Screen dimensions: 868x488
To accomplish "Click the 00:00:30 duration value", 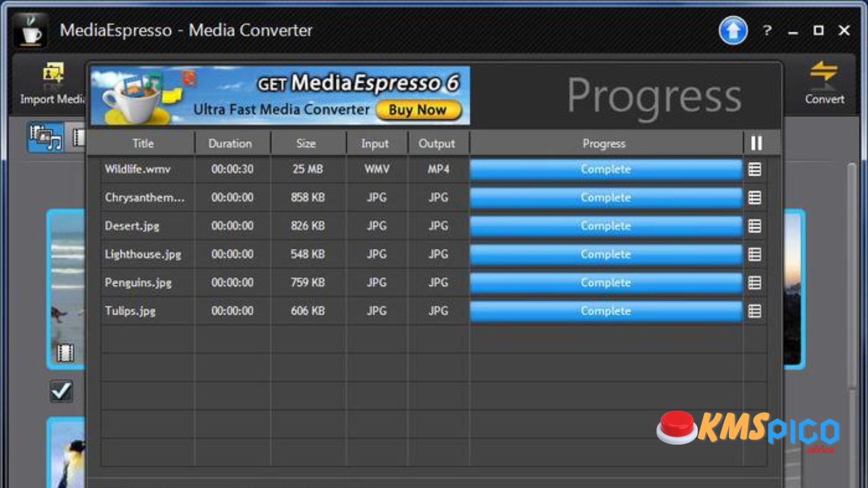I will [232, 169].
